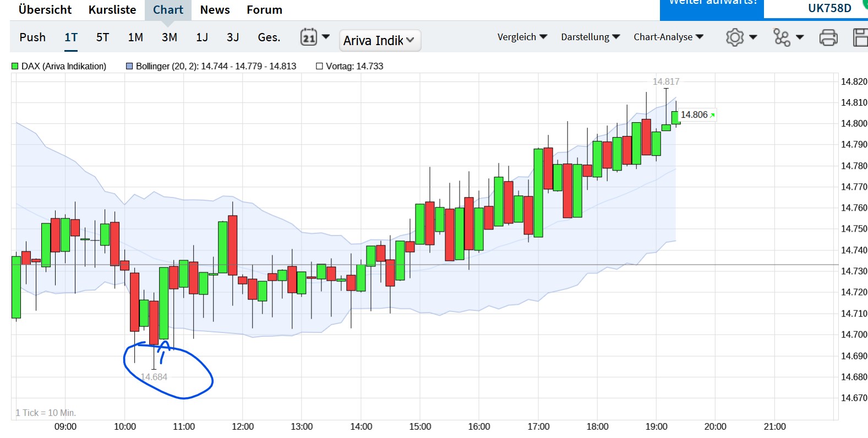
Task: Expand the Vergleich dropdown
Action: pyautogui.click(x=522, y=37)
